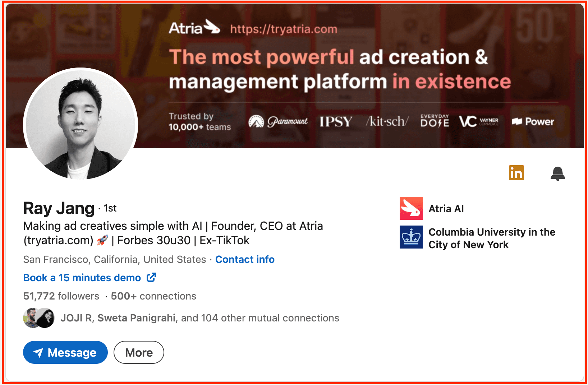This screenshot has width=588, height=385.
Task: View mutual connections with JOJI R
Action: (76, 317)
